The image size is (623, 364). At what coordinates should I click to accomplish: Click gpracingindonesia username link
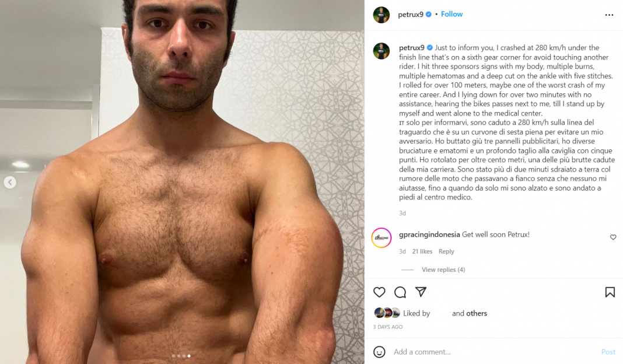(429, 235)
